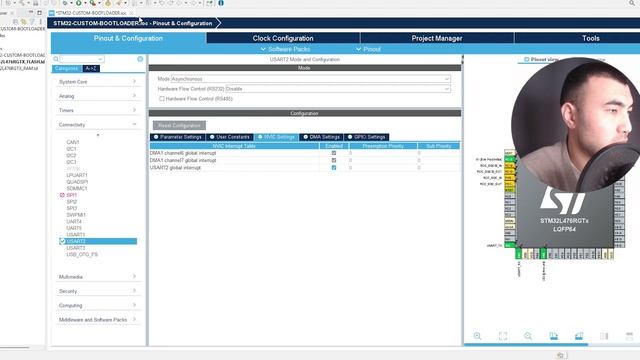Expand the Security category
The image size is (640, 360).
pyautogui.click(x=98, y=291)
